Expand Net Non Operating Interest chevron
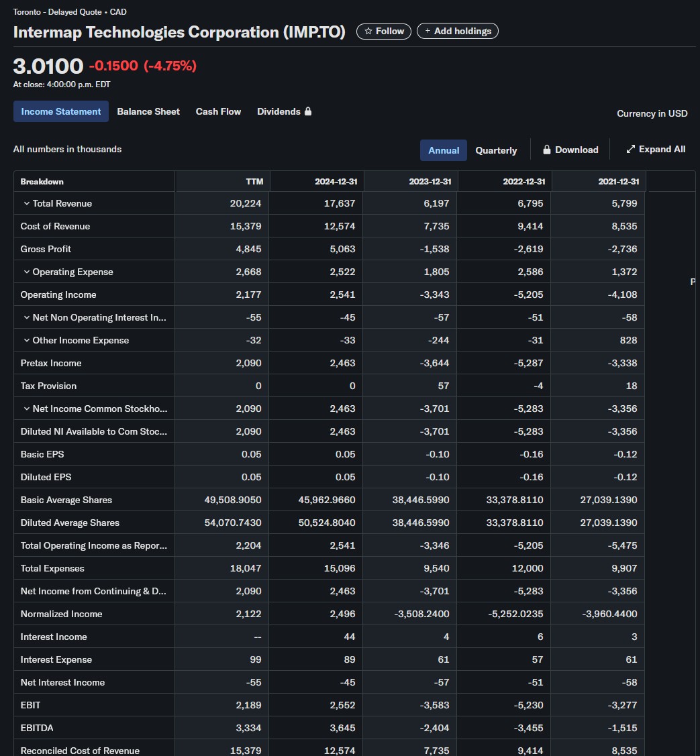Image resolution: width=700 pixels, height=756 pixels. tap(27, 318)
